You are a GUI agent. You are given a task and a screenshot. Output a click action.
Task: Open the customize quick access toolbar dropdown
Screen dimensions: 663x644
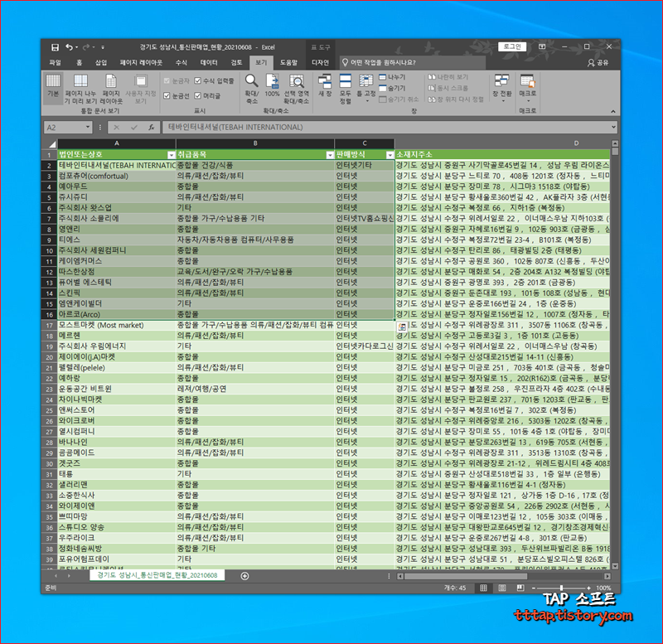tap(103, 47)
